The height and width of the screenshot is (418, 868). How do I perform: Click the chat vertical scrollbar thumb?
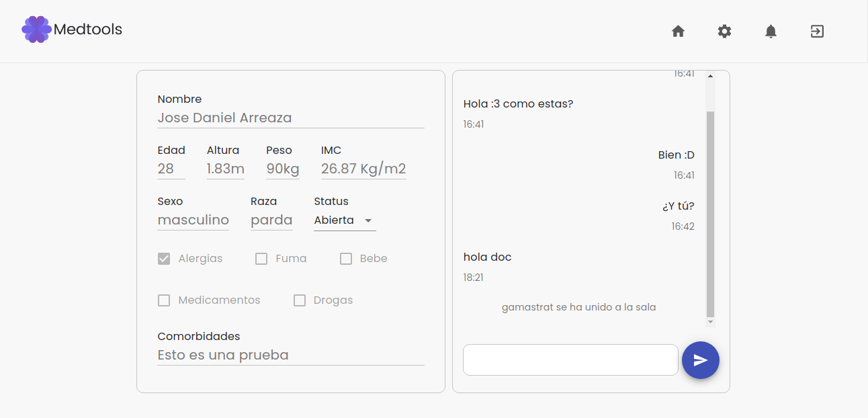tap(710, 214)
